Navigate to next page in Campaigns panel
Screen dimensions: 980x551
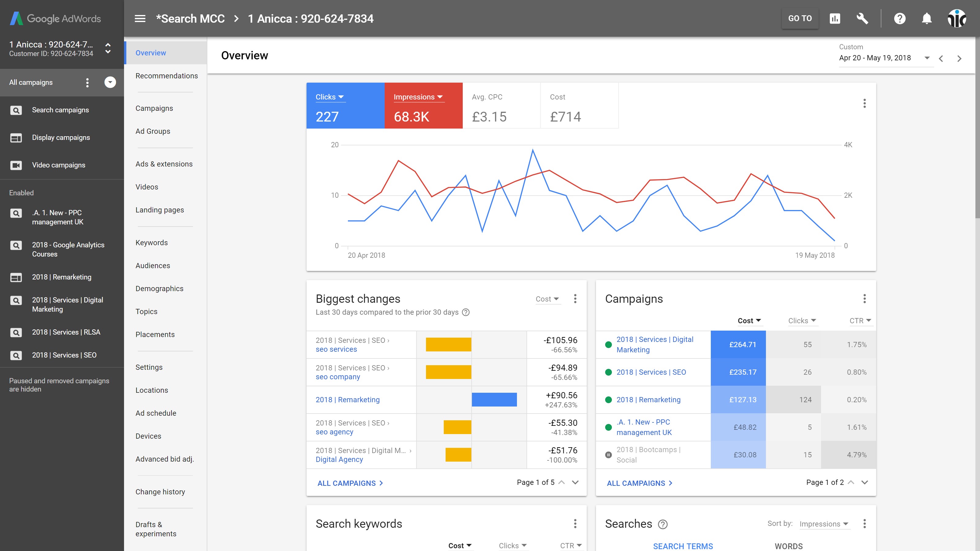865,483
